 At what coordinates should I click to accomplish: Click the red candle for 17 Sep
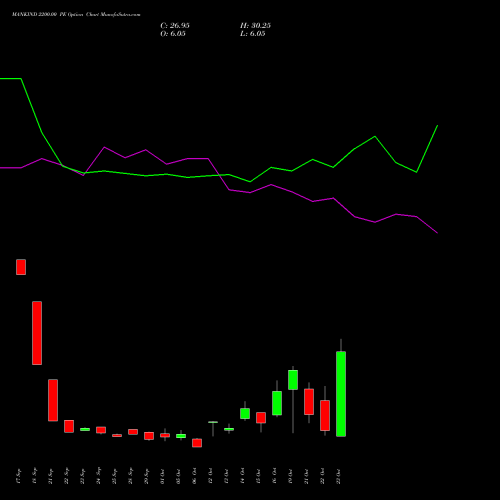[21, 267]
